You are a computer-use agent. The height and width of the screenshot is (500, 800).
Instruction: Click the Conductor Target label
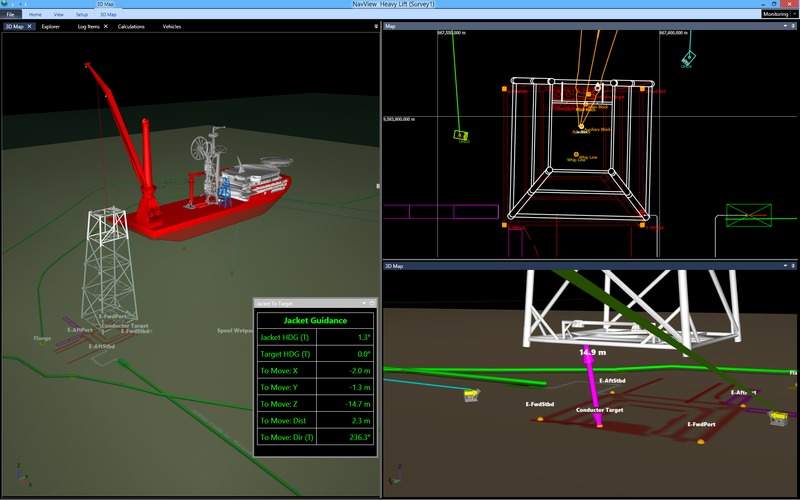(601, 410)
